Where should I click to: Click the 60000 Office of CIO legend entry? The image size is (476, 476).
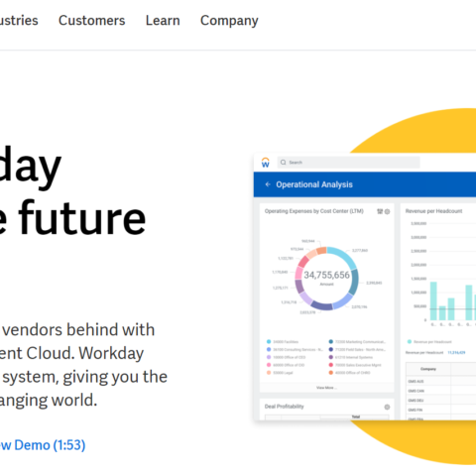286,365
